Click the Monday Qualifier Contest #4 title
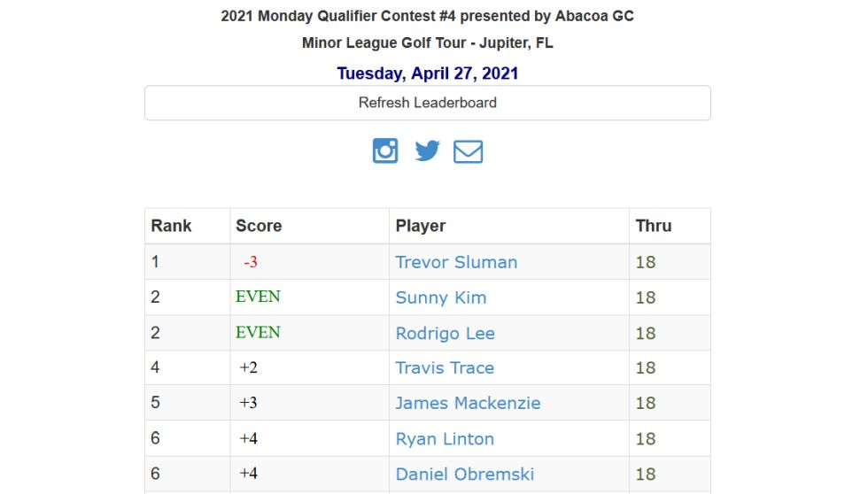This screenshot has height=494, width=868. [427, 16]
